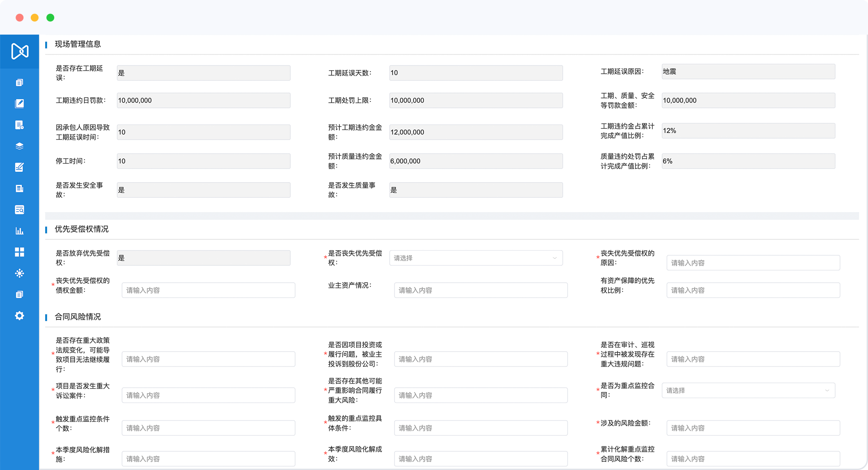This screenshot has height=470, width=868.
Task: Expand 是否丧失优先受偿权 dropdown
Action: tap(476, 258)
